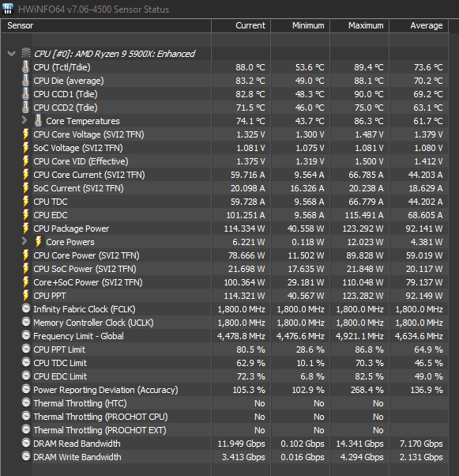Image resolution: width=459 pixels, height=476 pixels.
Task: Click the 2.131 Gbps average DRAM write value
Action: point(421,457)
